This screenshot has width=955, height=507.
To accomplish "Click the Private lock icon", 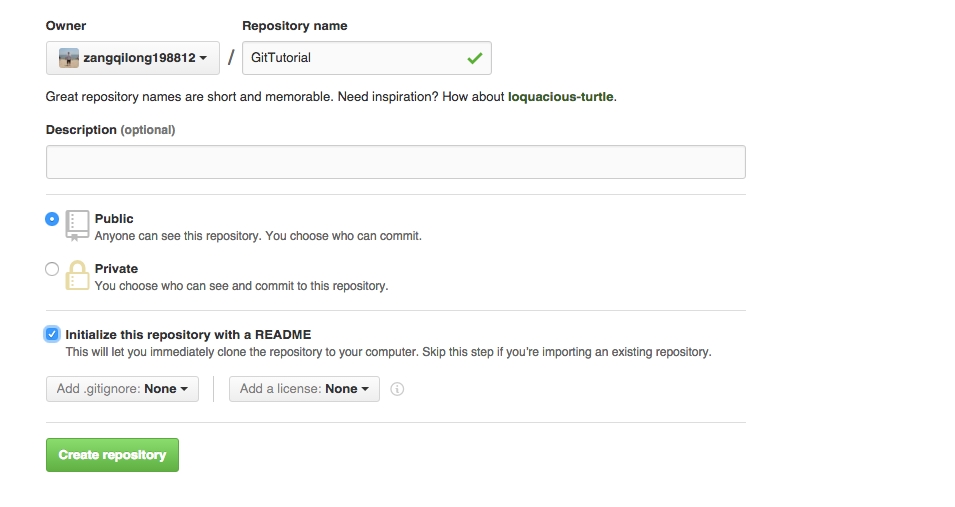I will click(x=77, y=275).
